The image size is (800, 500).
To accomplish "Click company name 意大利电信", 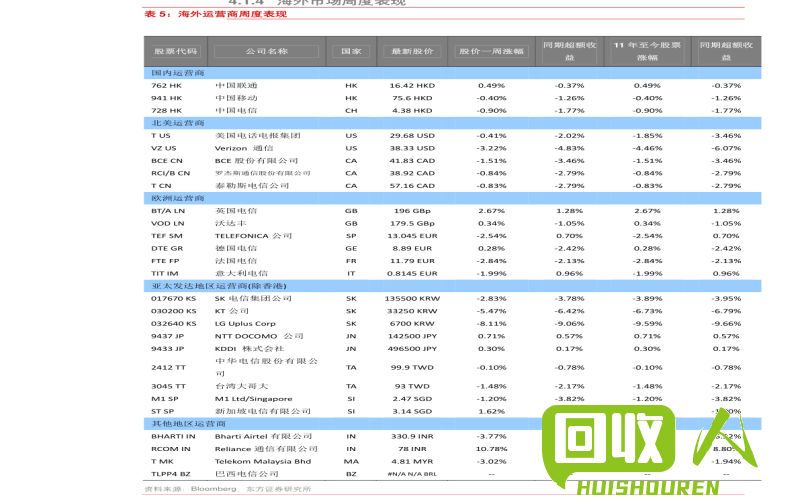I will [x=241, y=273].
